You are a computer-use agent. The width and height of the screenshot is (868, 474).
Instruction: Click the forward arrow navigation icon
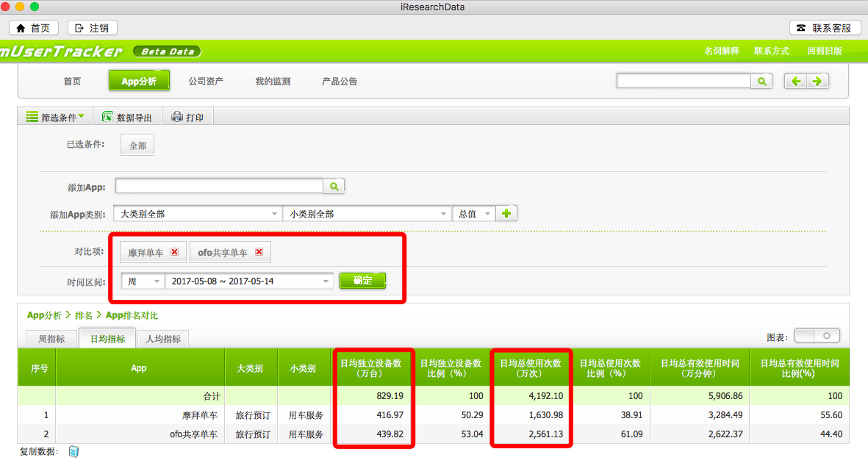(x=817, y=82)
